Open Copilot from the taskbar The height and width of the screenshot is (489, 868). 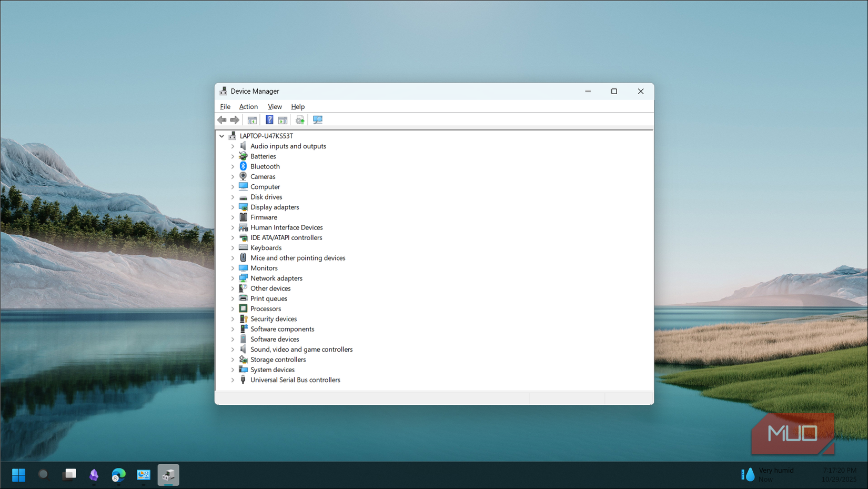[x=94, y=475]
